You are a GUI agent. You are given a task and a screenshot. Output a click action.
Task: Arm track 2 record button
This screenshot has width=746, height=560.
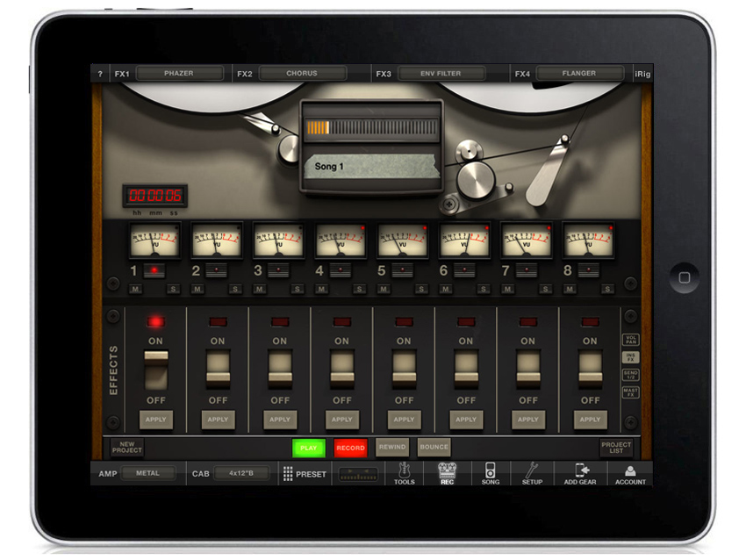[x=217, y=270]
